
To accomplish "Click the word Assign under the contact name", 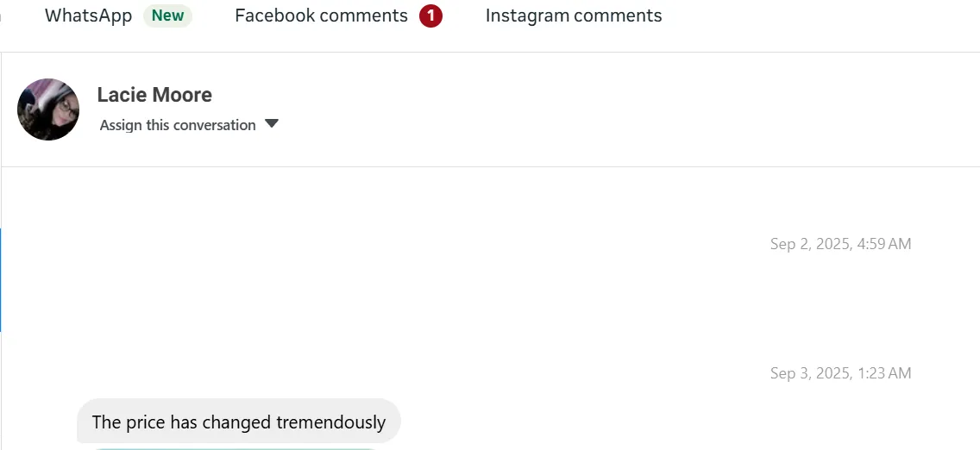I will [x=121, y=125].
